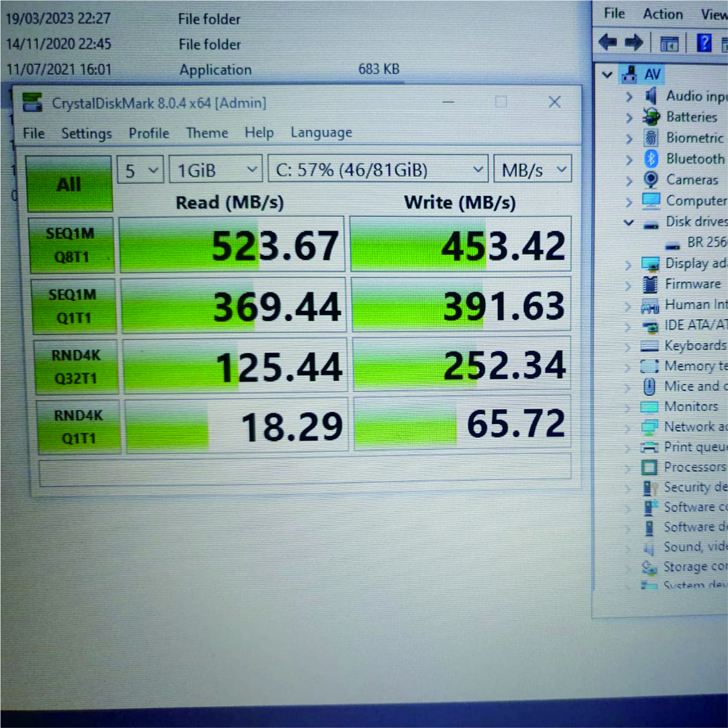Select the Batteries icon
The height and width of the screenshot is (728, 728).
click(651, 117)
